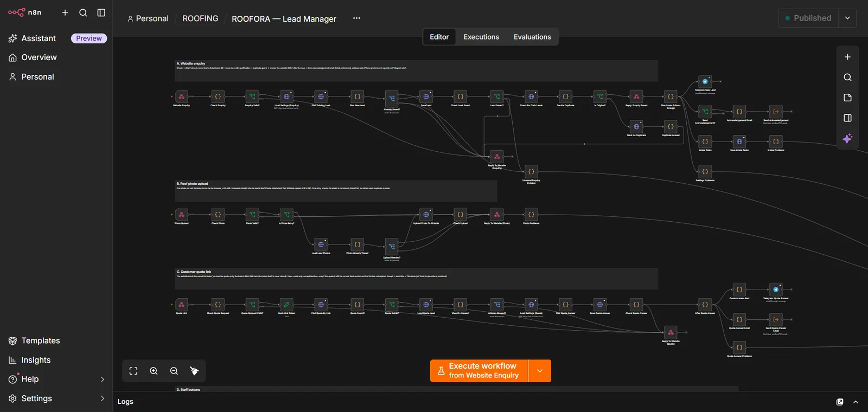Pop out the logs panel
This screenshot has height=412, width=868.
click(840, 402)
